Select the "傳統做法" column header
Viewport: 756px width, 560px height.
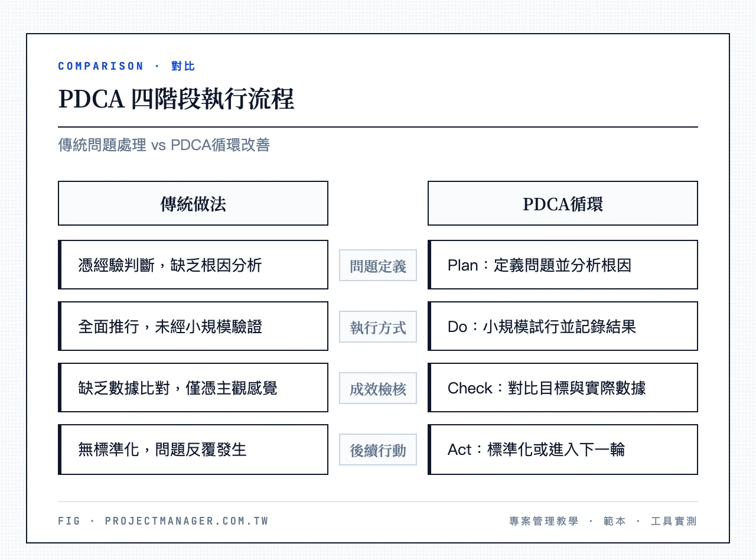tap(193, 203)
